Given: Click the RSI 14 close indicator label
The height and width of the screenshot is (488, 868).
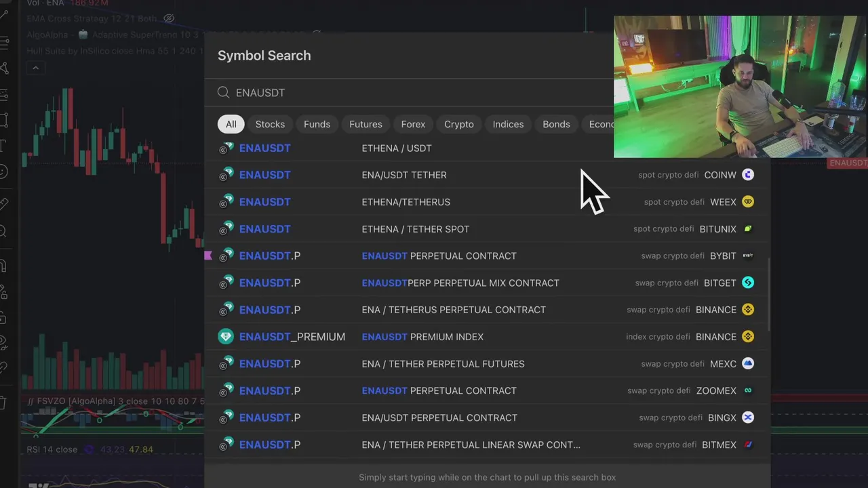Looking at the screenshot, I should point(52,449).
